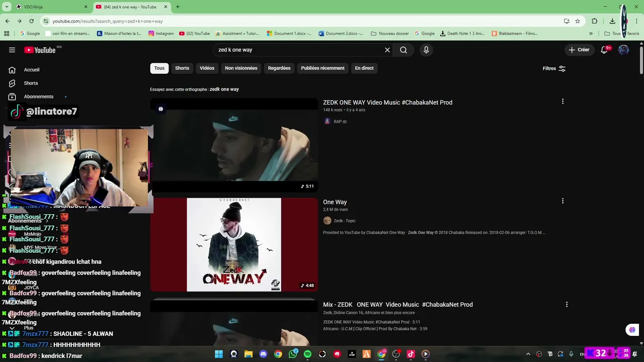The height and width of the screenshot is (362, 644).
Task: Open the Nouveau dossier bookmark folder
Action: (390, 34)
